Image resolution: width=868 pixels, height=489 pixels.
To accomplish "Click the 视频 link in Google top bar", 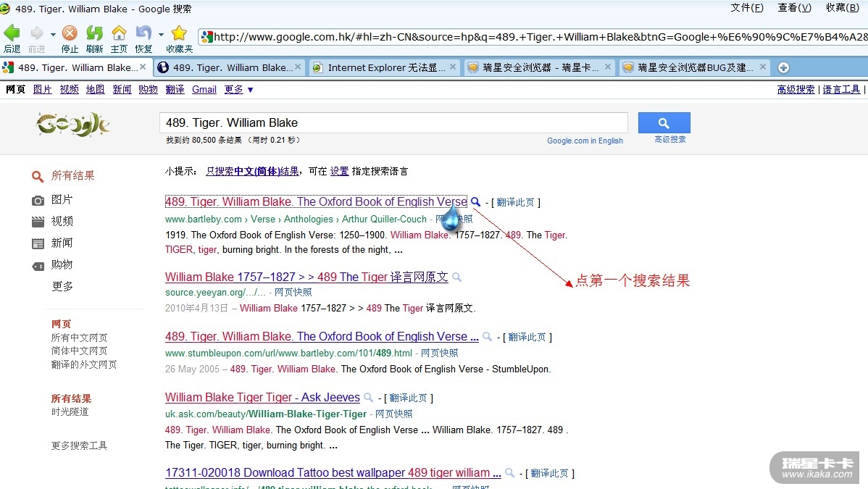I will click(x=70, y=89).
